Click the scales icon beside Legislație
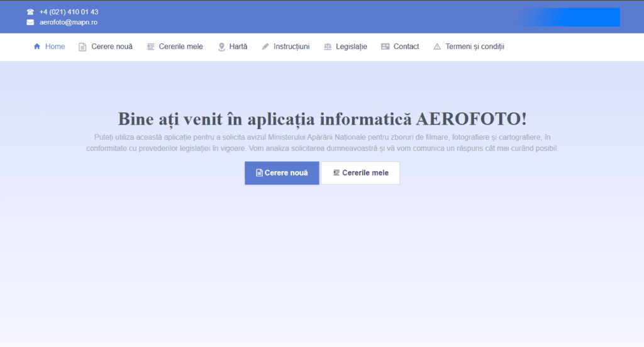The width and height of the screenshot is (644, 347). pos(327,47)
